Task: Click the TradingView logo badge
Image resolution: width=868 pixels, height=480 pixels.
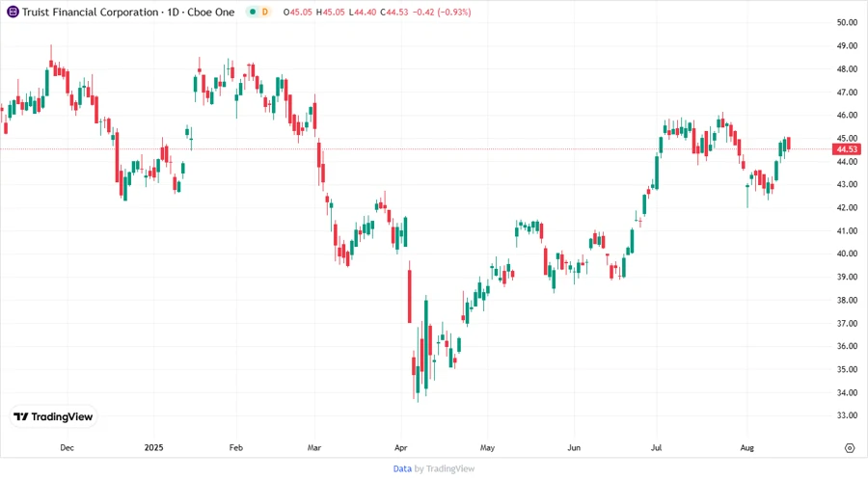Action: point(54,417)
